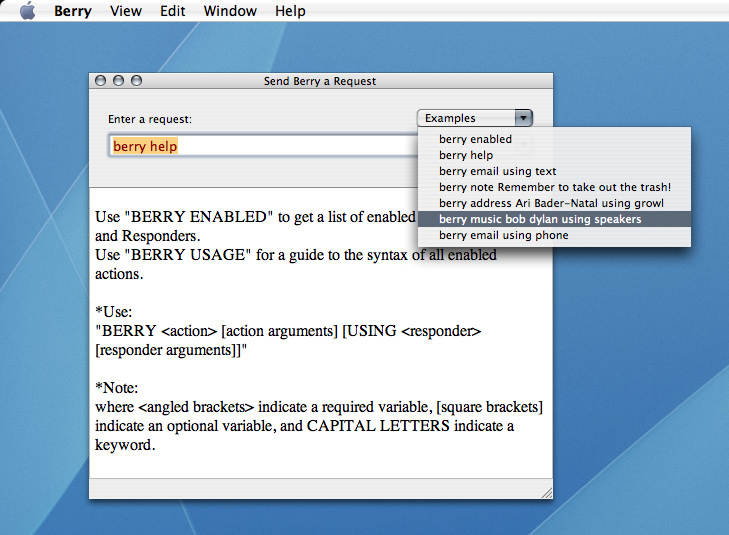Click the Examples dropdown arrow
Viewport: 729px width, 535px height.
tap(523, 118)
